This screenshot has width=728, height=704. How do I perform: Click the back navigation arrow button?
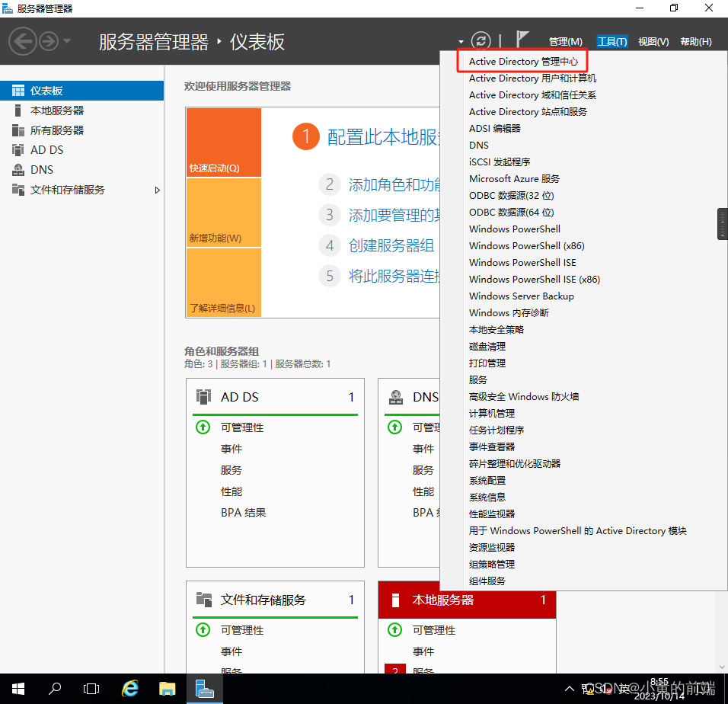pyautogui.click(x=22, y=41)
